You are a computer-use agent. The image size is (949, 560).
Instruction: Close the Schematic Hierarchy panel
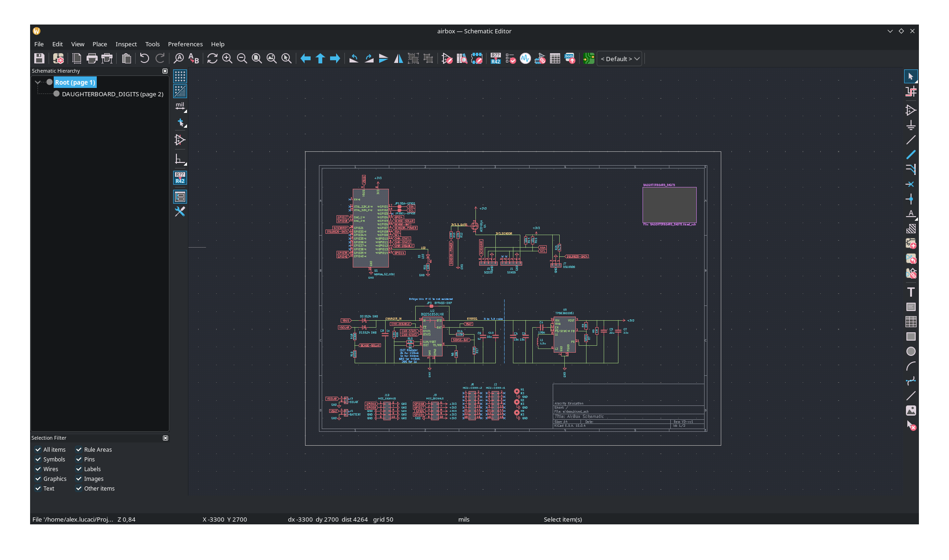[165, 71]
